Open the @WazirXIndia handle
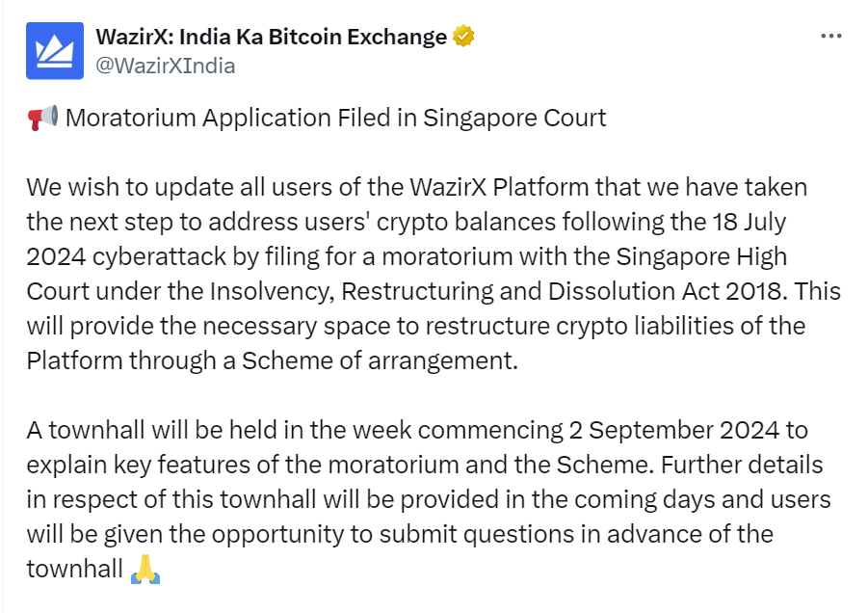The width and height of the screenshot is (868, 613). (x=166, y=66)
